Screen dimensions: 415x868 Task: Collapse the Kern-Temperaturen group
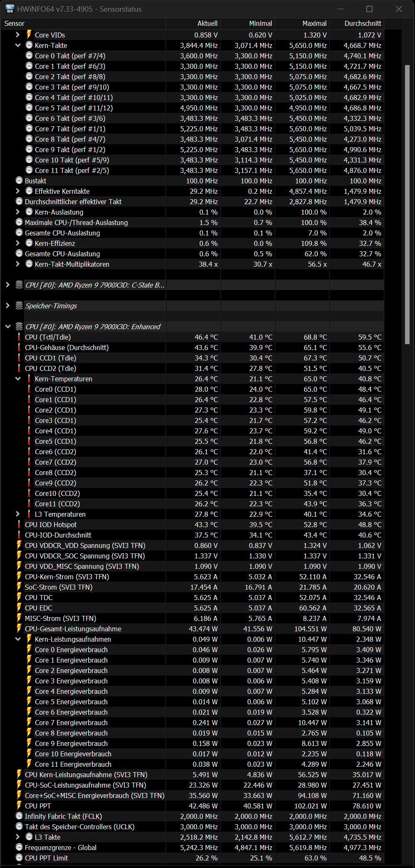tap(18, 378)
